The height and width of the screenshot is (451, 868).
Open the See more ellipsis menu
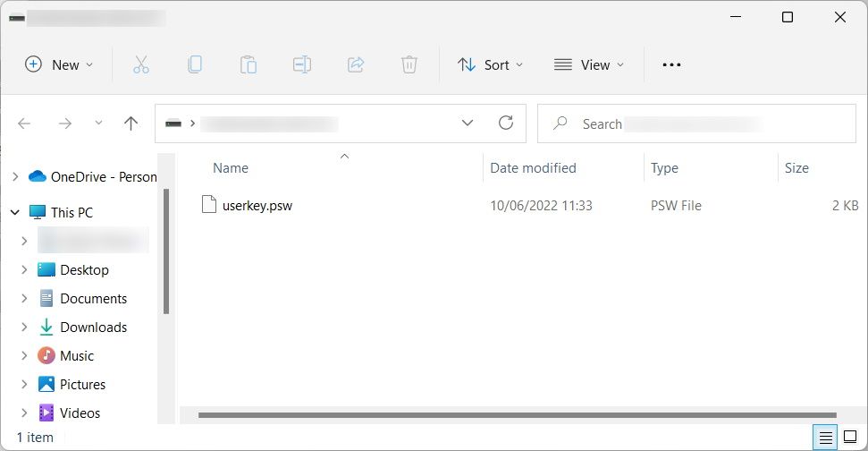coord(671,64)
